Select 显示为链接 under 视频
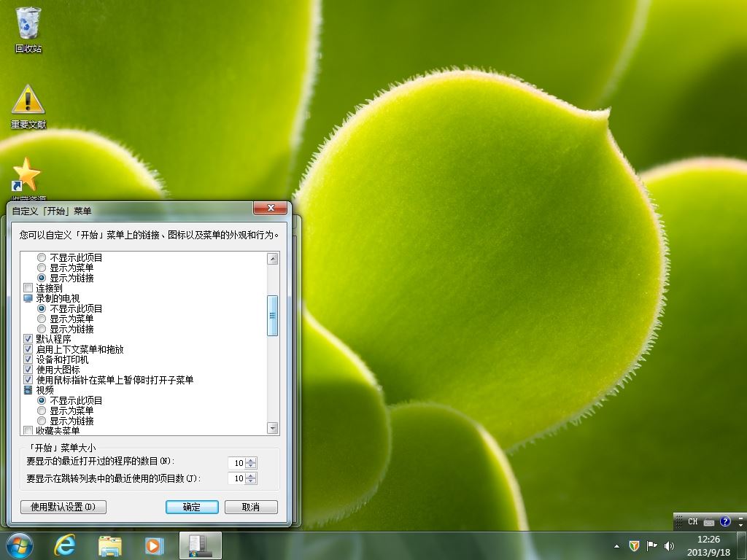 pyautogui.click(x=42, y=421)
